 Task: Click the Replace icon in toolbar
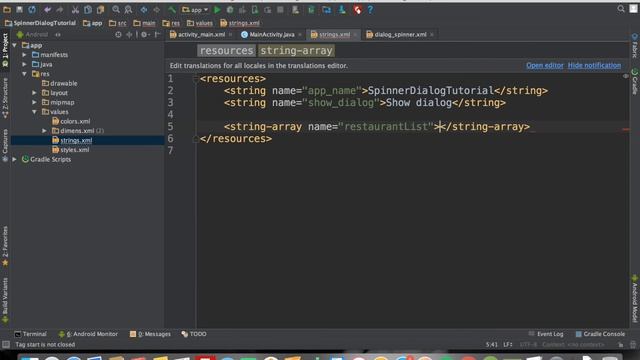[x=128, y=9]
